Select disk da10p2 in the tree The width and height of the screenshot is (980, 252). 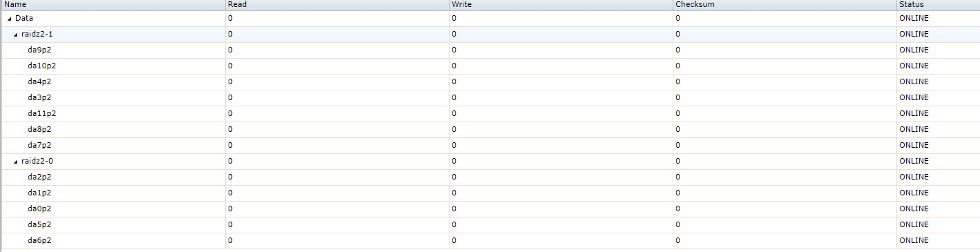pyautogui.click(x=41, y=66)
